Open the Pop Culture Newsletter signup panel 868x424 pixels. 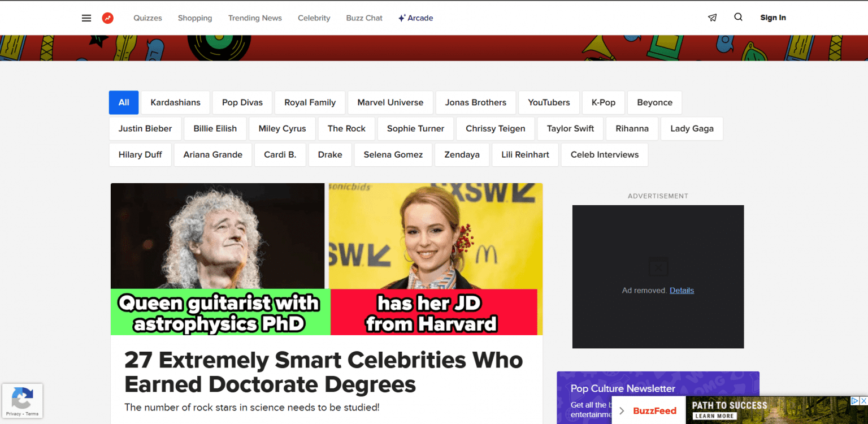[x=623, y=388]
